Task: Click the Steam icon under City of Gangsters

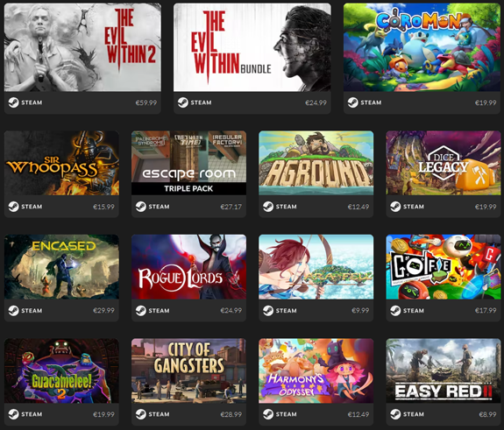Action: pos(141,414)
